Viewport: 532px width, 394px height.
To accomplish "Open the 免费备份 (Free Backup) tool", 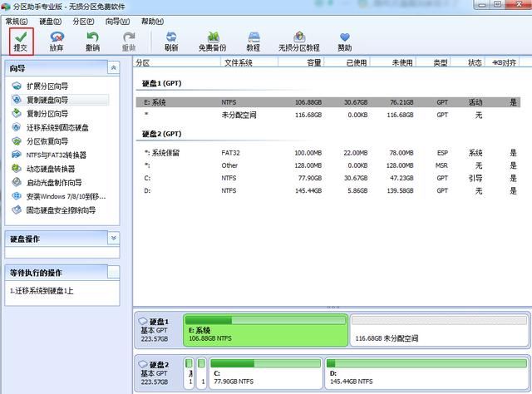I will (214, 41).
